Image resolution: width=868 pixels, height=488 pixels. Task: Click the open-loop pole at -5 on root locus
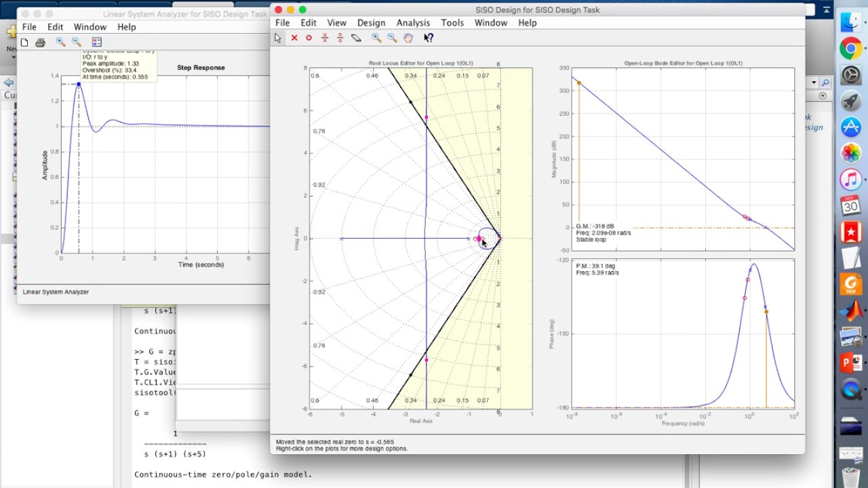[x=342, y=239]
